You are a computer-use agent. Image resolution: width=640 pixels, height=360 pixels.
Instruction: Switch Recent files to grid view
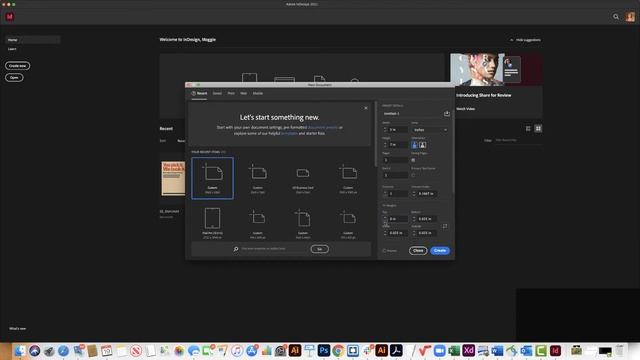pyautogui.click(x=538, y=129)
